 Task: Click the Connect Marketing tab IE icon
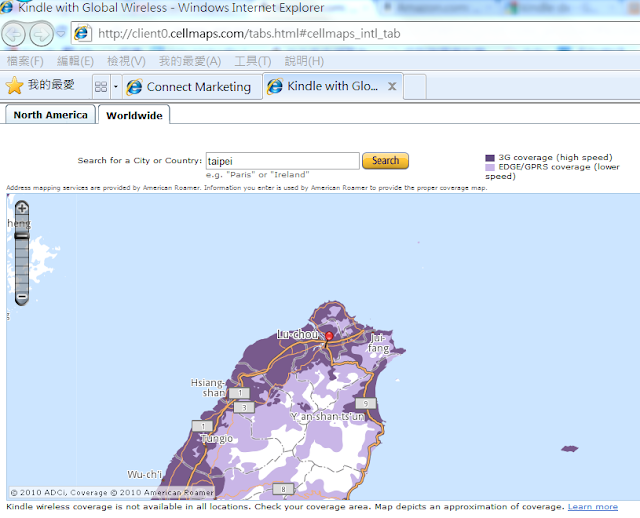134,87
